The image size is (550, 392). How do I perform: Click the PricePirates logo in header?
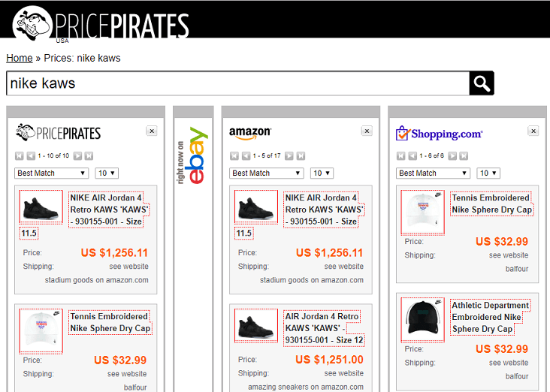tap(101, 23)
